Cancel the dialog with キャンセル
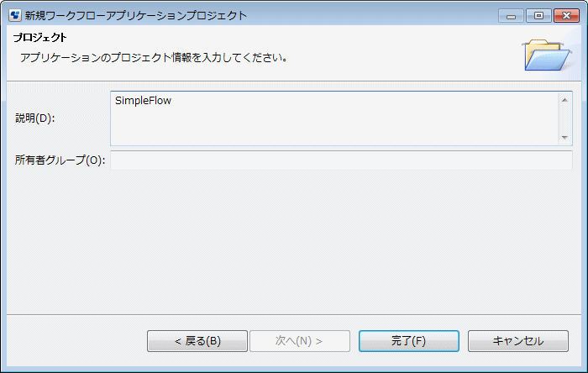Screen dimensions: 588x373 pos(518,341)
